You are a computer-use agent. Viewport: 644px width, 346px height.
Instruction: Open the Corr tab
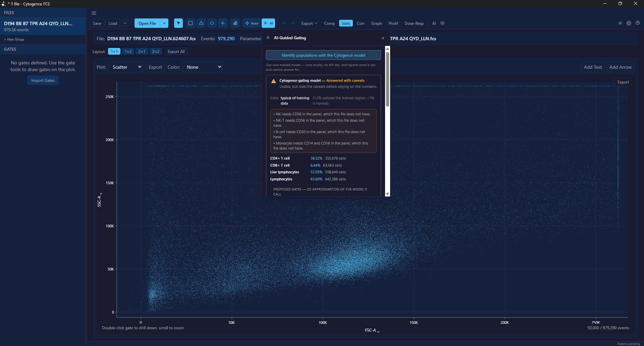point(361,23)
